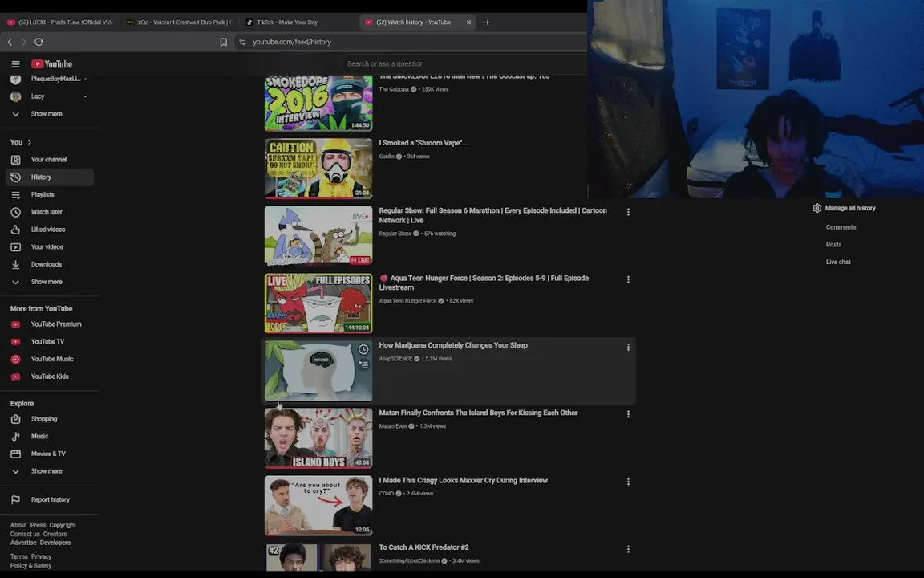The image size is (924, 578).
Task: Go back with the browser back arrow
Action: pyautogui.click(x=10, y=42)
